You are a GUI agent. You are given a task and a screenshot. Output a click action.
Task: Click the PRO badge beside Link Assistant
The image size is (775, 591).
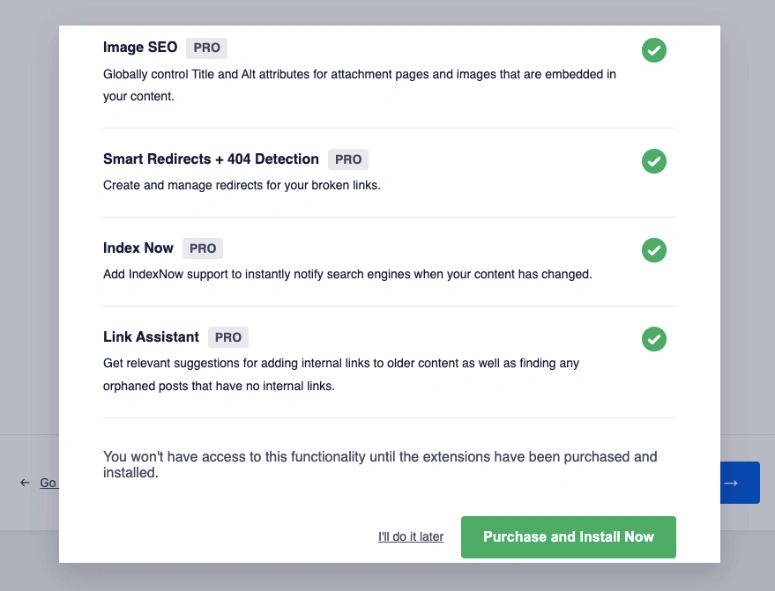coord(229,337)
